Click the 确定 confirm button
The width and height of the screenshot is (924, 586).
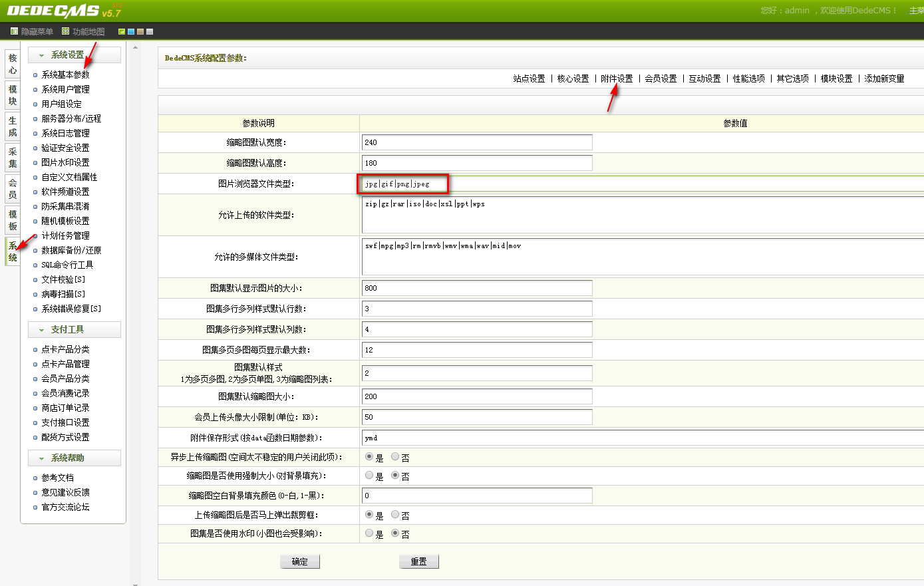point(300,561)
